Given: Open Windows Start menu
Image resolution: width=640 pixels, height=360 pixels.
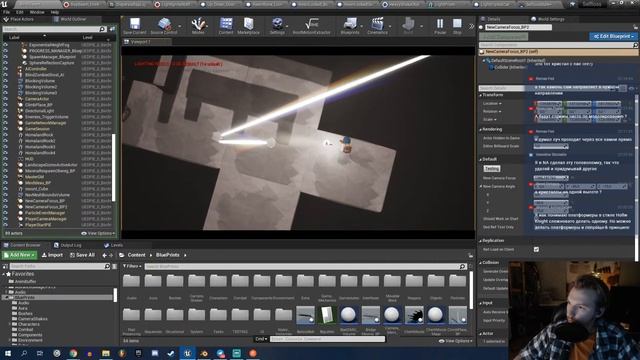Looking at the screenshot, I should pyautogui.click(x=8, y=353).
